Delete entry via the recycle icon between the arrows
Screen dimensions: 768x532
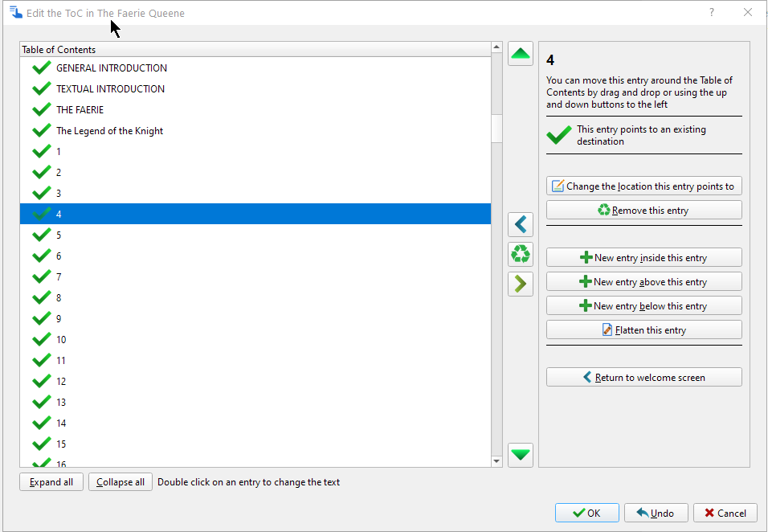pos(520,254)
